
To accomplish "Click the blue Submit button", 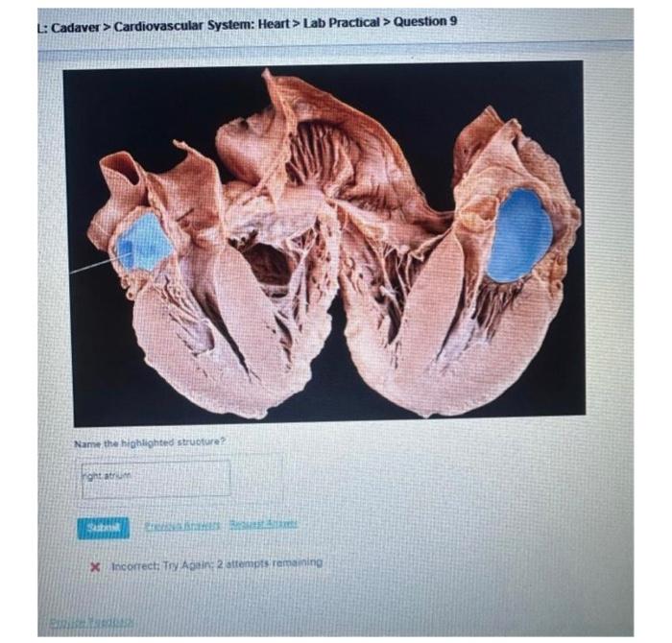I will pos(103,528).
